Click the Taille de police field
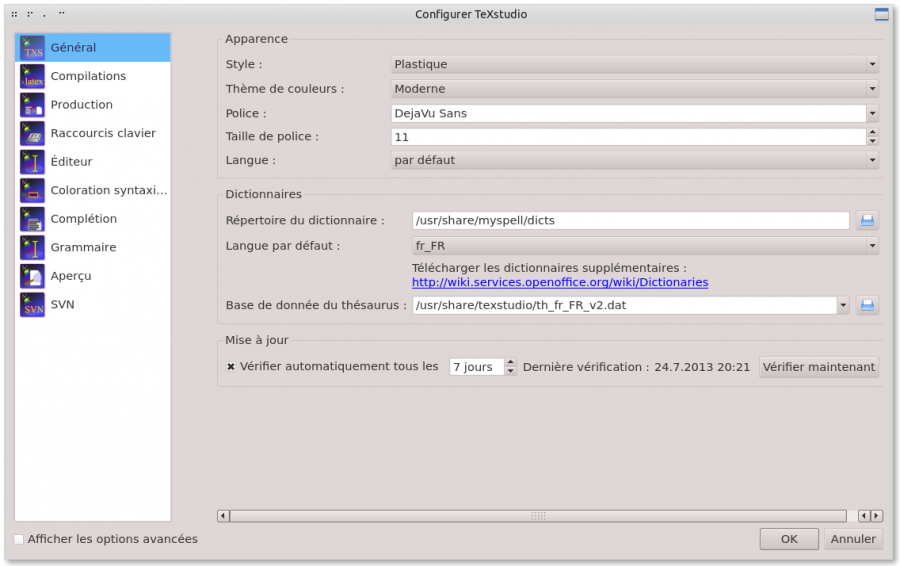 (x=628, y=137)
